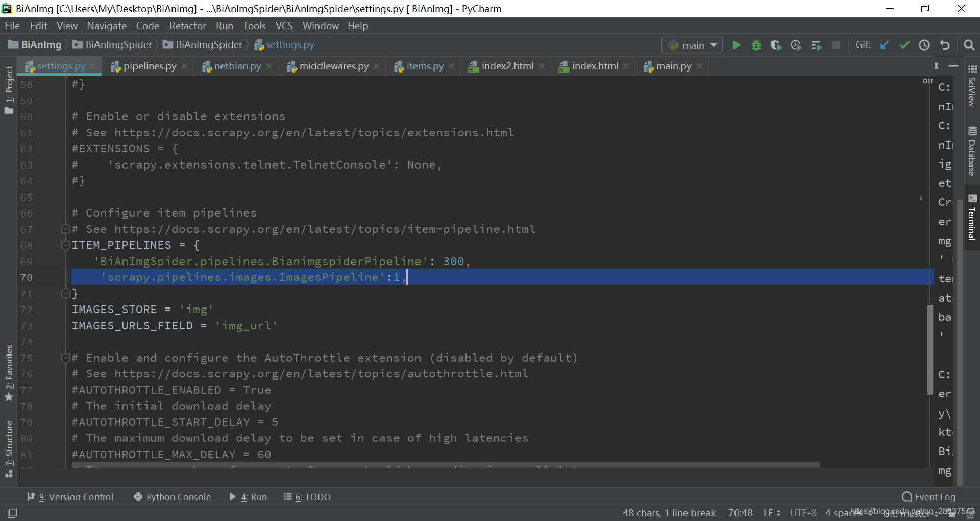
Task: Open the Edit menu
Action: pyautogui.click(x=38, y=26)
